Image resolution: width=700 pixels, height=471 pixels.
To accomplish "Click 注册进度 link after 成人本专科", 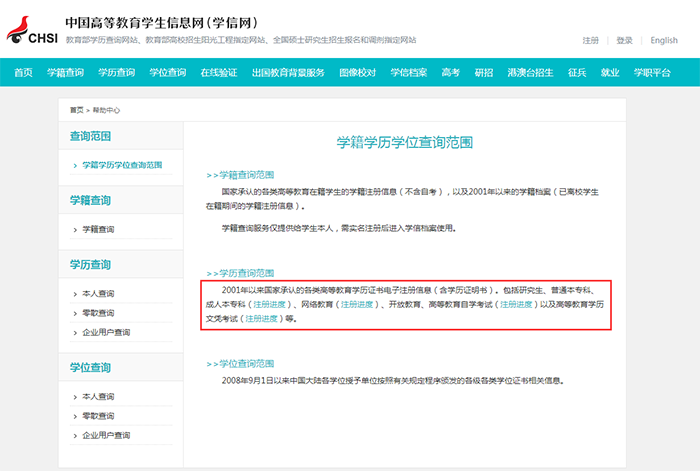I will (x=270, y=303).
